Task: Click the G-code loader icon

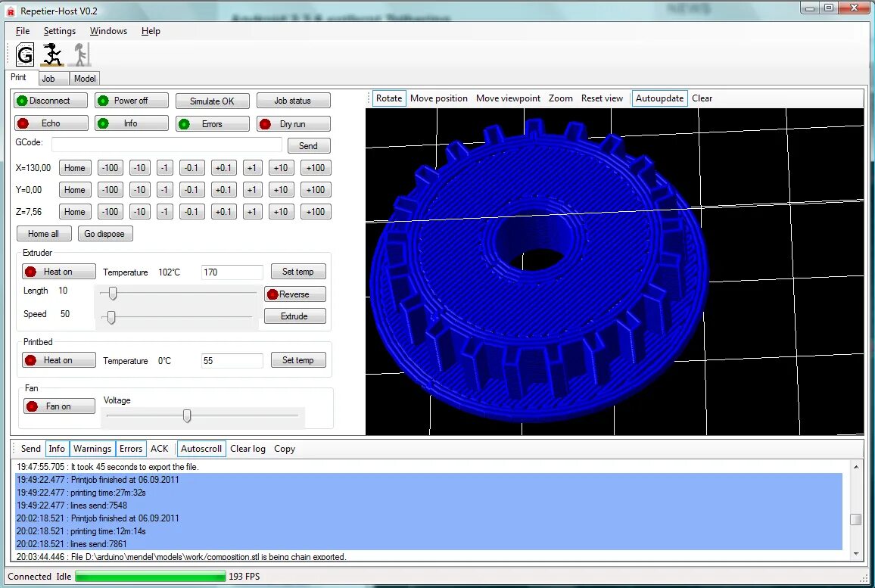Action: [25, 54]
